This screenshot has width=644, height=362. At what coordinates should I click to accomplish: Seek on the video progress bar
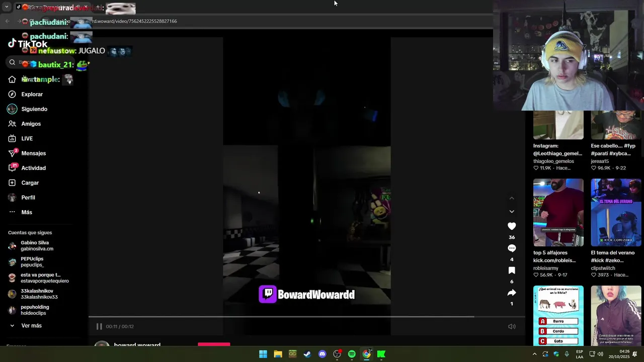pos(307,317)
